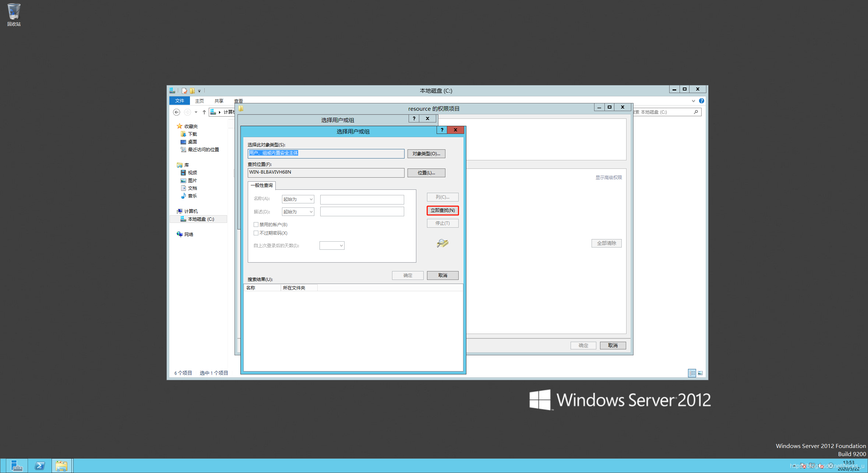The width and height of the screenshot is (868, 473).
Task: Click the Explorer help question mark icon
Action: click(702, 101)
